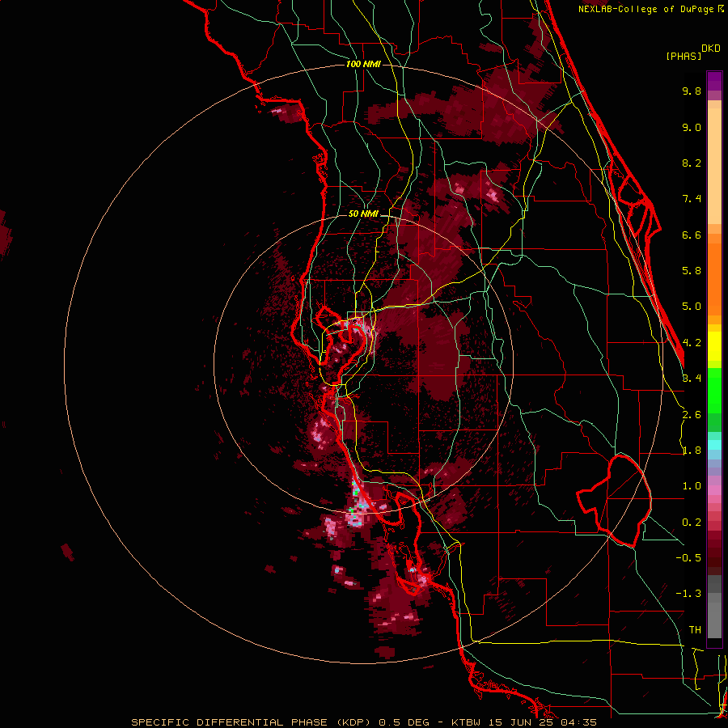Pick the purple segment atop the color bar
Screen dimensions: 728x728
tap(714, 81)
